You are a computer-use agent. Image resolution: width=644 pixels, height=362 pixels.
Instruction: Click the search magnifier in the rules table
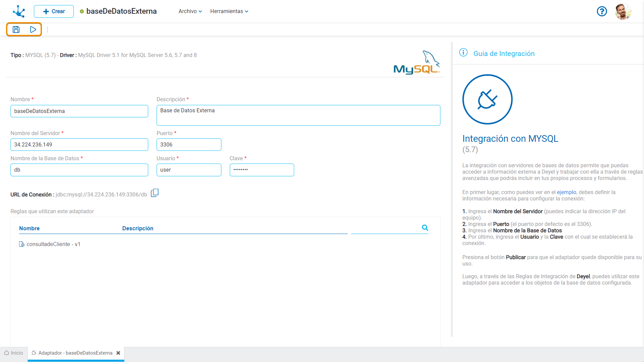pos(425,228)
